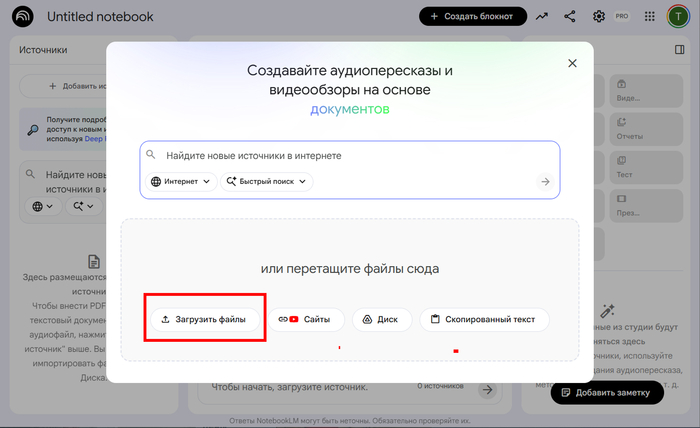
Task: Click the Тест card
Action: click(x=646, y=167)
